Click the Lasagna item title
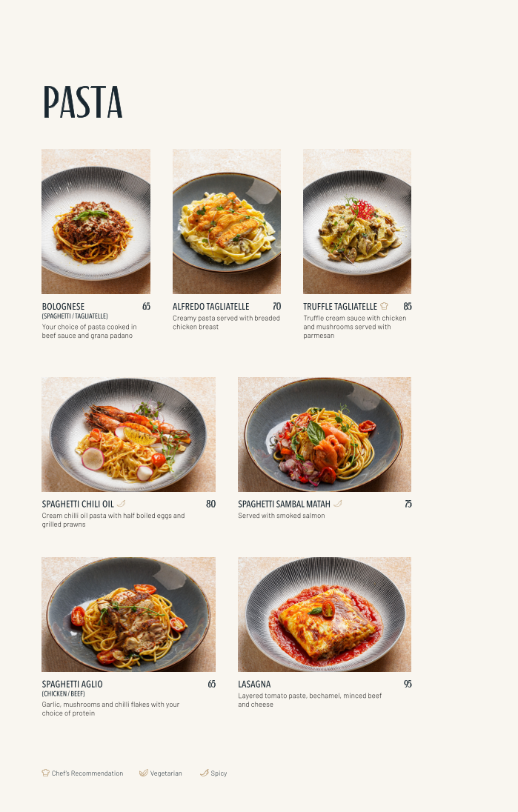The width and height of the screenshot is (518, 812). [x=254, y=684]
